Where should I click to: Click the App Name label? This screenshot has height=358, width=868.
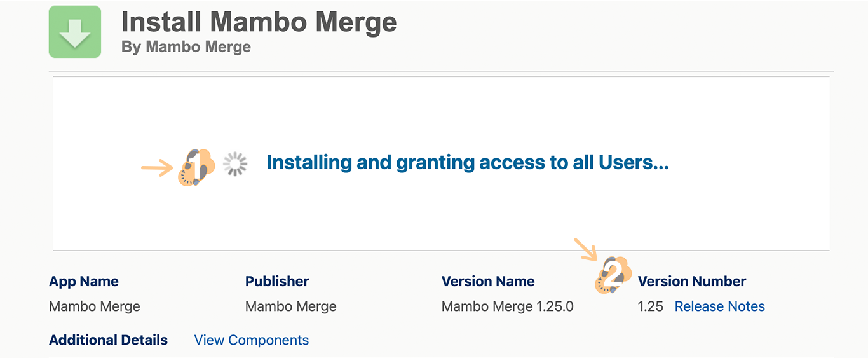click(x=84, y=281)
